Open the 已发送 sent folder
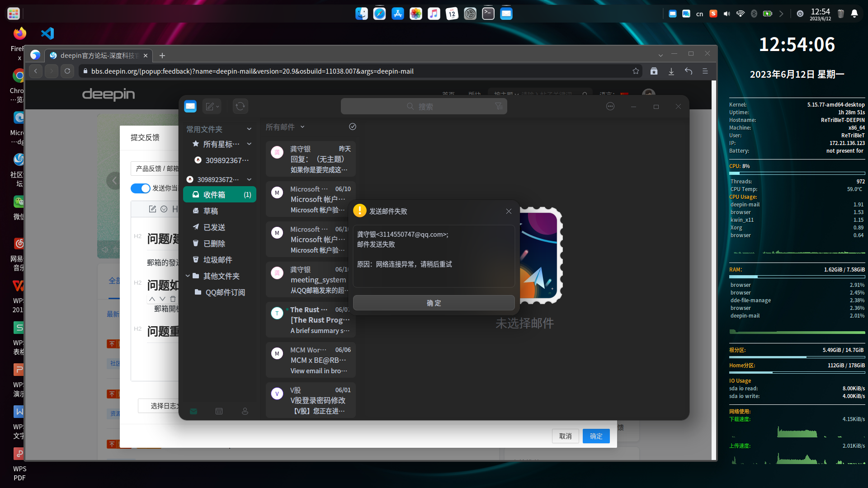868x488 pixels. click(x=214, y=227)
